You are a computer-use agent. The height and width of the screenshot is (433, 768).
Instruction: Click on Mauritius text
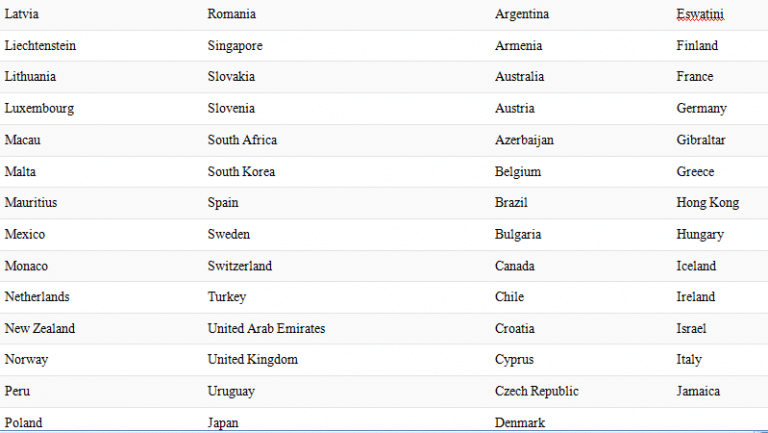tap(31, 203)
